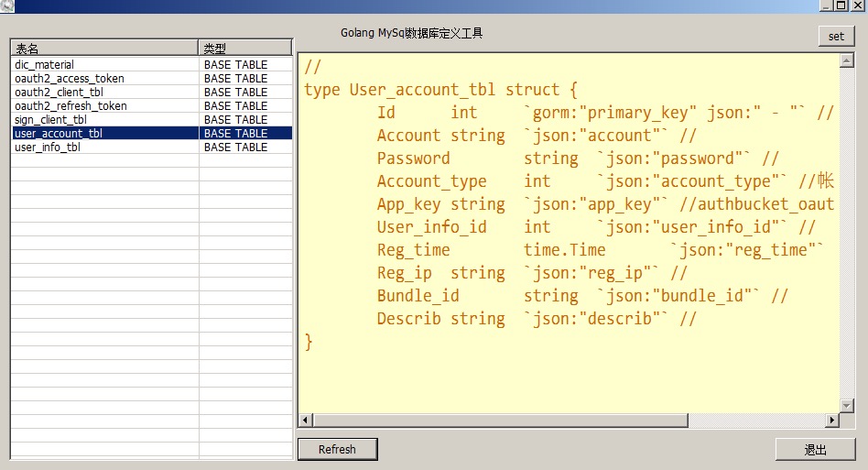Minimize the tool window

826,5
